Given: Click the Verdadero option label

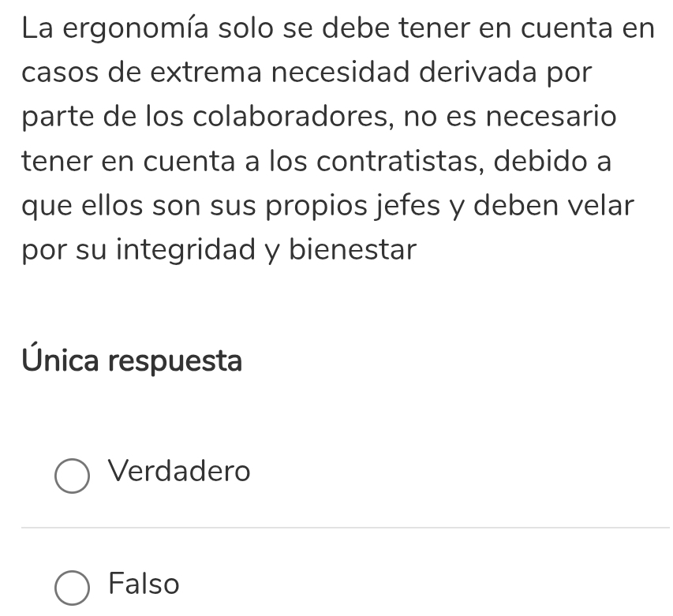Looking at the screenshot, I should [180, 472].
